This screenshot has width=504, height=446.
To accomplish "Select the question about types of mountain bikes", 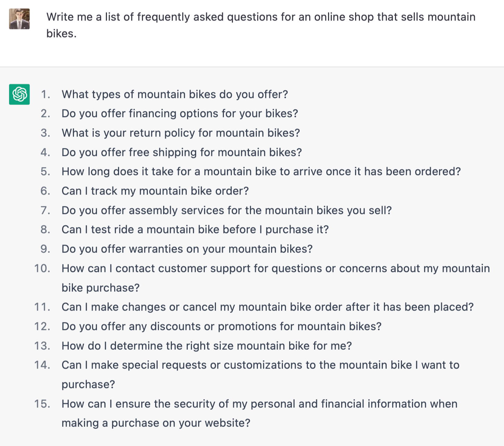I will [x=175, y=94].
